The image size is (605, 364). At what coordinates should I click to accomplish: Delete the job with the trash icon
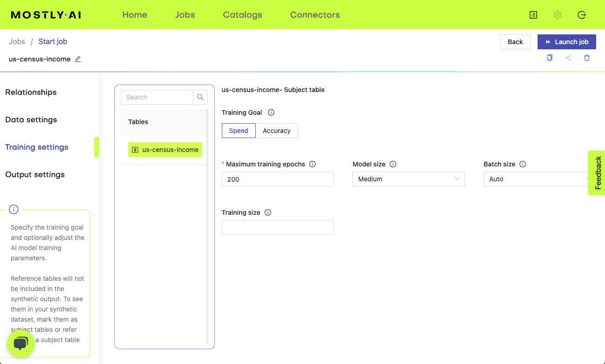coord(586,58)
